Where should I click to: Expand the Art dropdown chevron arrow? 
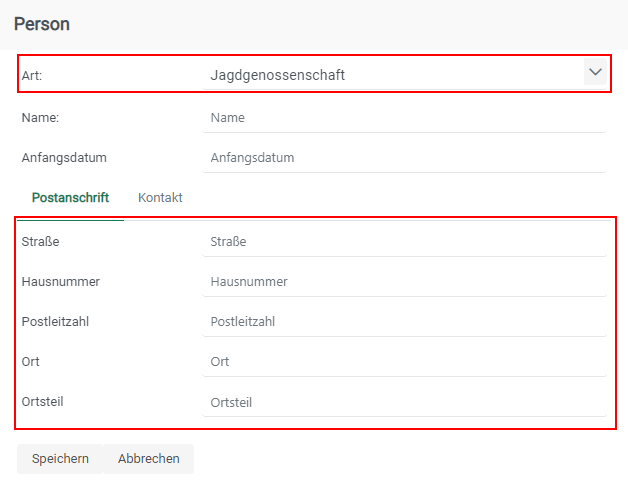(x=595, y=73)
